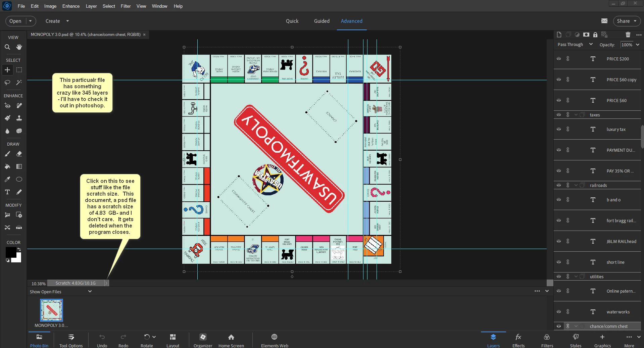Open the Layer menu

[x=91, y=6]
